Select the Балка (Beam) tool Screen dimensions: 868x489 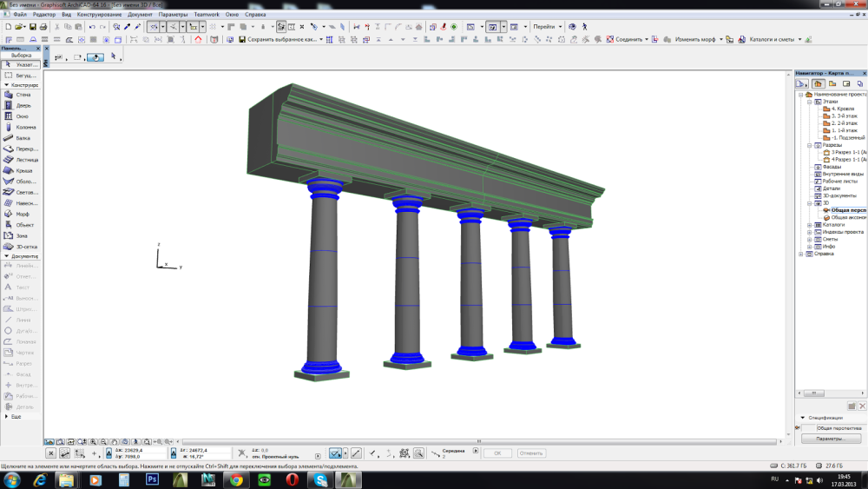click(x=21, y=138)
